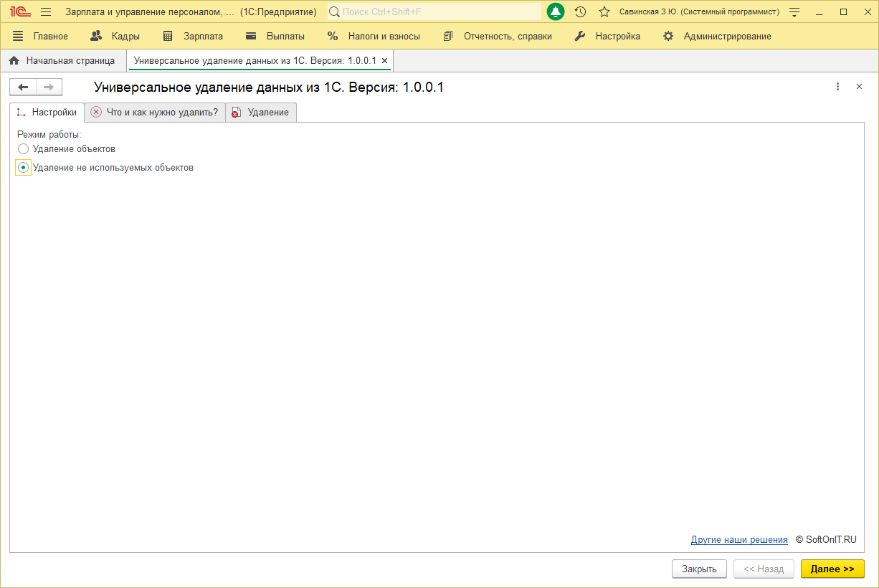The height and width of the screenshot is (588, 879).
Task: Click the 1C application logo icon
Action: pyautogui.click(x=19, y=11)
